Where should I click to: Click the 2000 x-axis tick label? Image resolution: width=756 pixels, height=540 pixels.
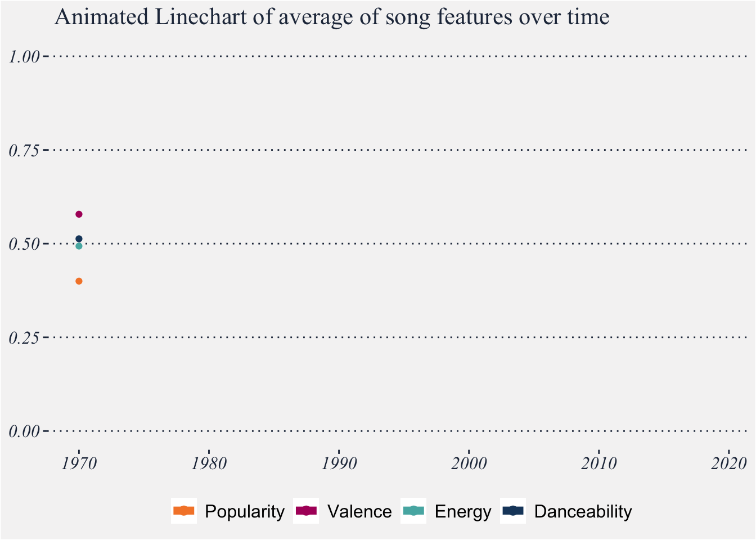(x=469, y=463)
